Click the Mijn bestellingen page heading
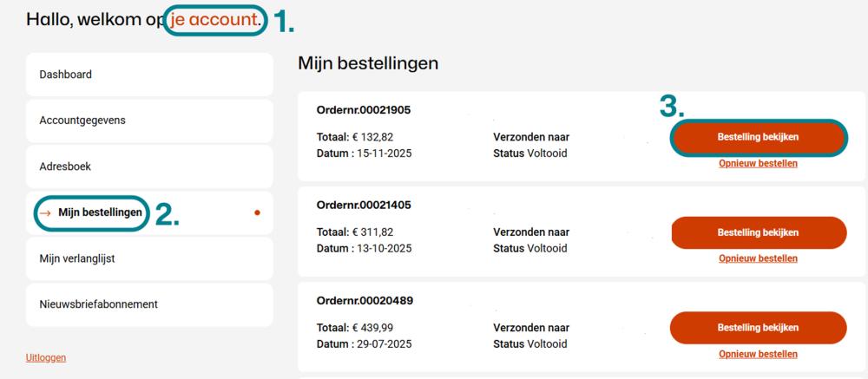 [x=368, y=63]
